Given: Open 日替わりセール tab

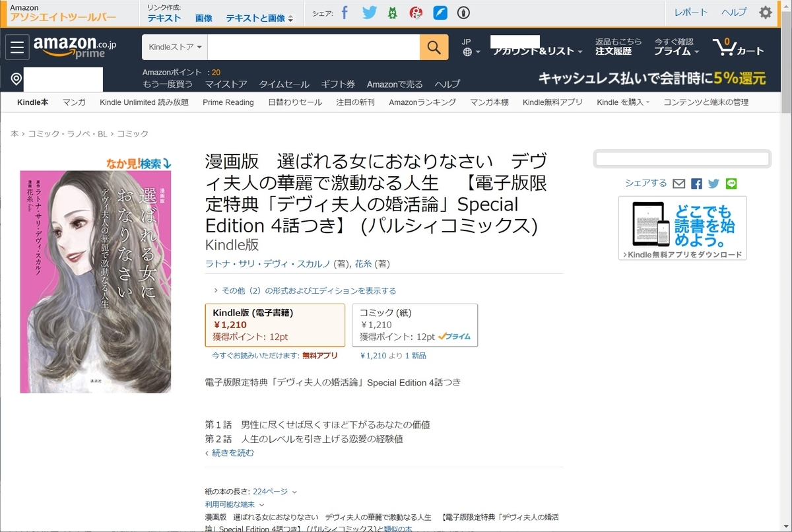Looking at the screenshot, I should pyautogui.click(x=295, y=102).
